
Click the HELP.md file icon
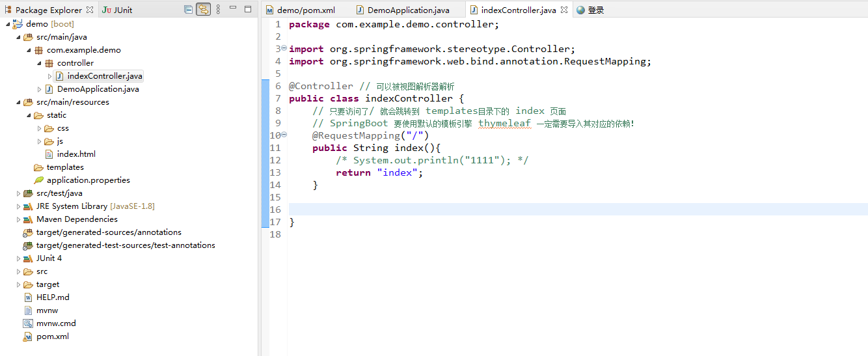(x=28, y=297)
